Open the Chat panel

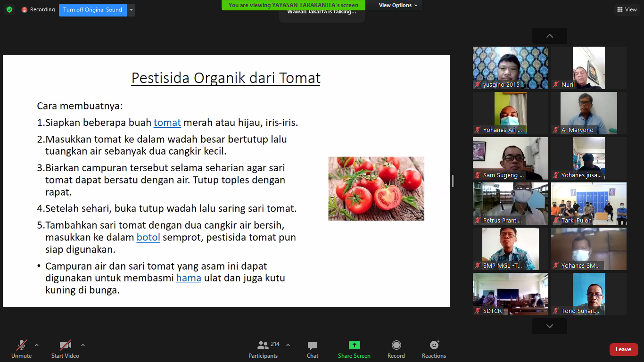click(313, 349)
